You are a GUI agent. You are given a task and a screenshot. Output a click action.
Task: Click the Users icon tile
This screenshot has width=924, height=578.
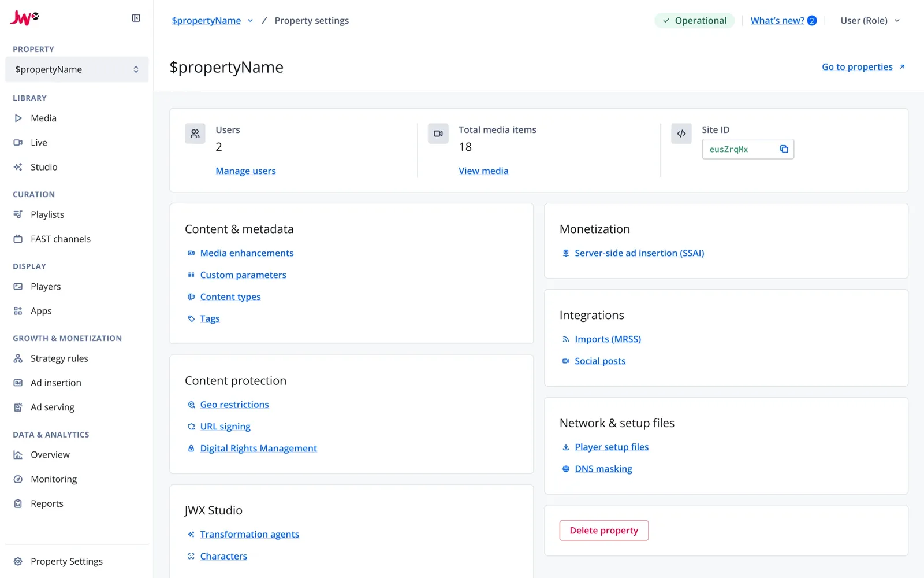195,134
